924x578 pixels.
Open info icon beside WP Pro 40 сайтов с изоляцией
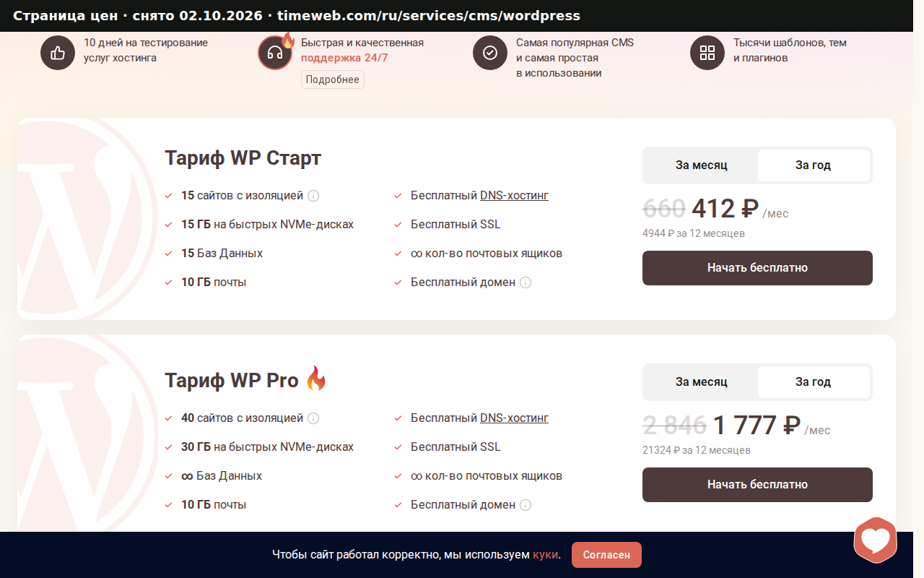point(313,418)
